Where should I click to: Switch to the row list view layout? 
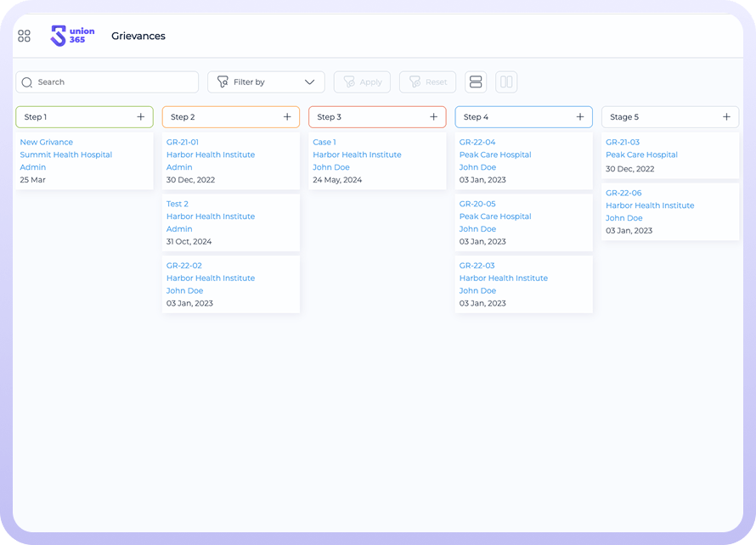pos(476,82)
